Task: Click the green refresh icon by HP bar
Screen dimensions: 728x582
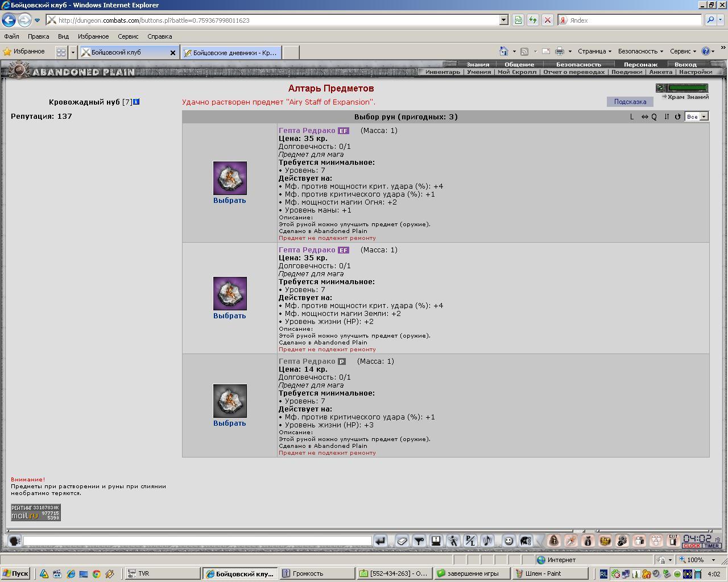Action: 661,88
